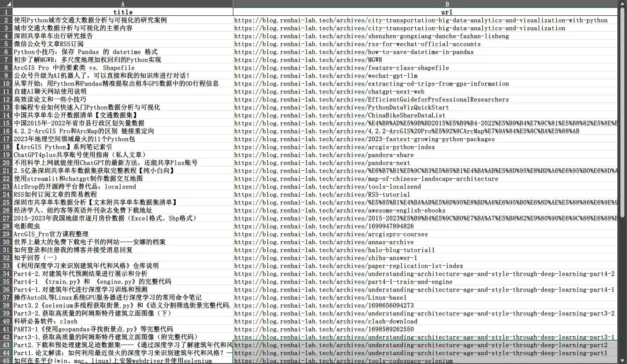Screen dimensions: 627x364
Task: Click the scrollbar up arrow
Action: [622, 4]
